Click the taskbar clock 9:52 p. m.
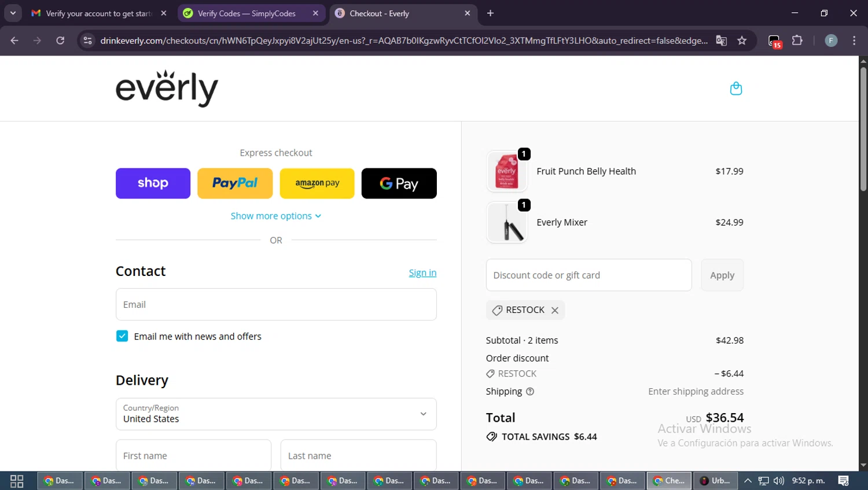The image size is (868, 490). pos(808,481)
